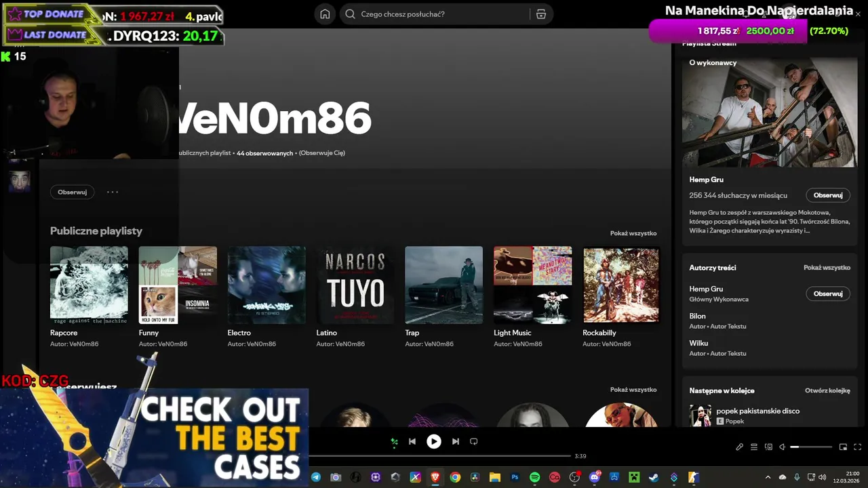
Task: Click the '44 obserwowanych' followers link
Action: pos(264,153)
